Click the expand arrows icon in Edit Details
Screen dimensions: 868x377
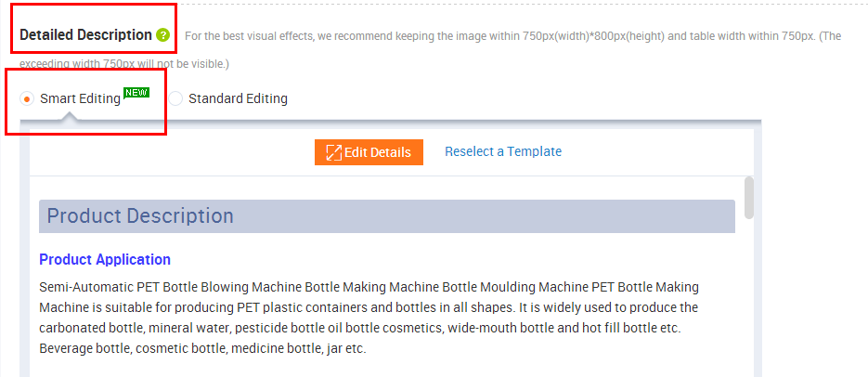(x=334, y=152)
